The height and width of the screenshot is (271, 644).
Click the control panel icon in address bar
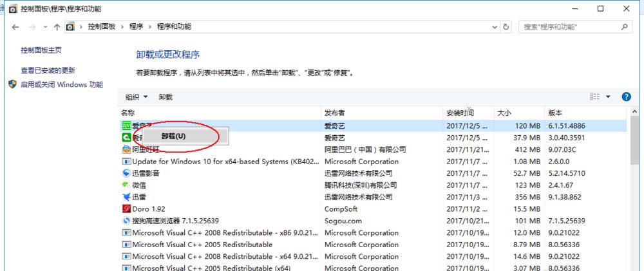71,26
